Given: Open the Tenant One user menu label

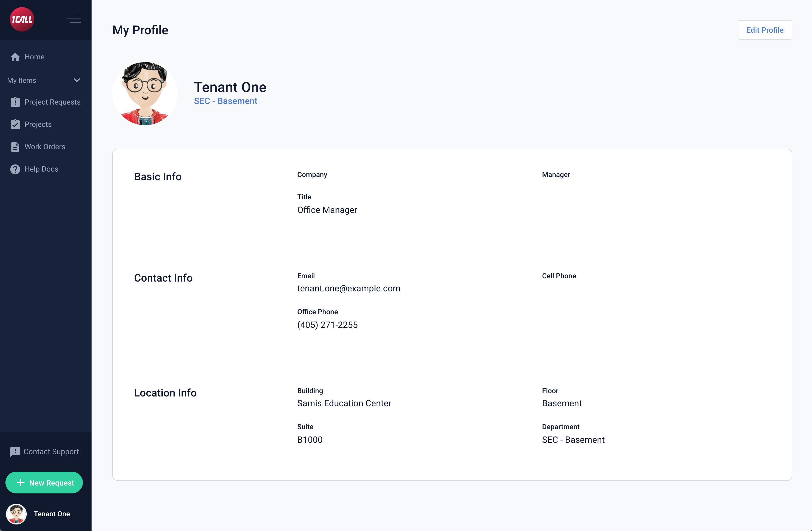Looking at the screenshot, I should [52, 514].
